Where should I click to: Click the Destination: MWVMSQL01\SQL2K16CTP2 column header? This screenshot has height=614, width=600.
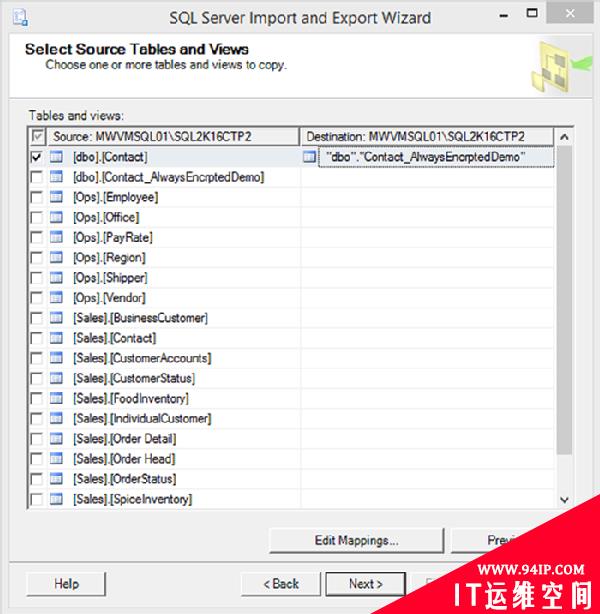tap(427, 137)
